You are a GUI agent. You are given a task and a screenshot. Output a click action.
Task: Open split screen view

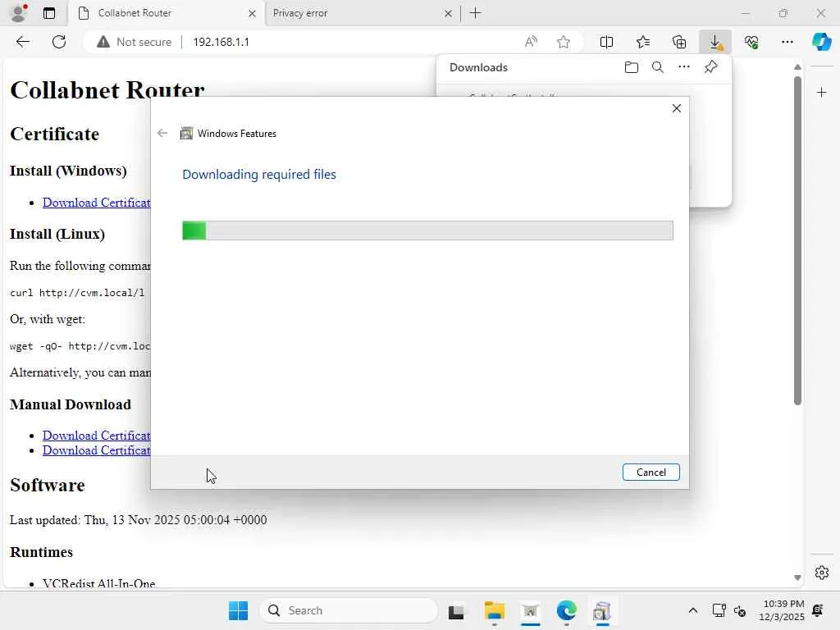click(606, 42)
